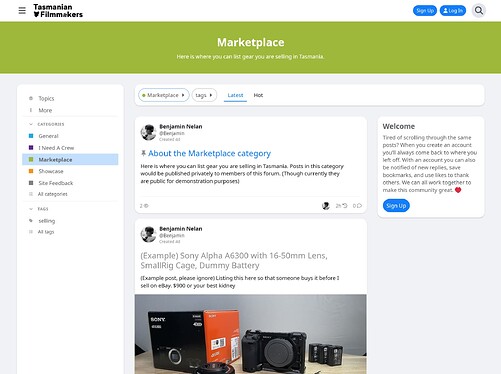
Task: Open All tags link
Action: (x=46, y=232)
